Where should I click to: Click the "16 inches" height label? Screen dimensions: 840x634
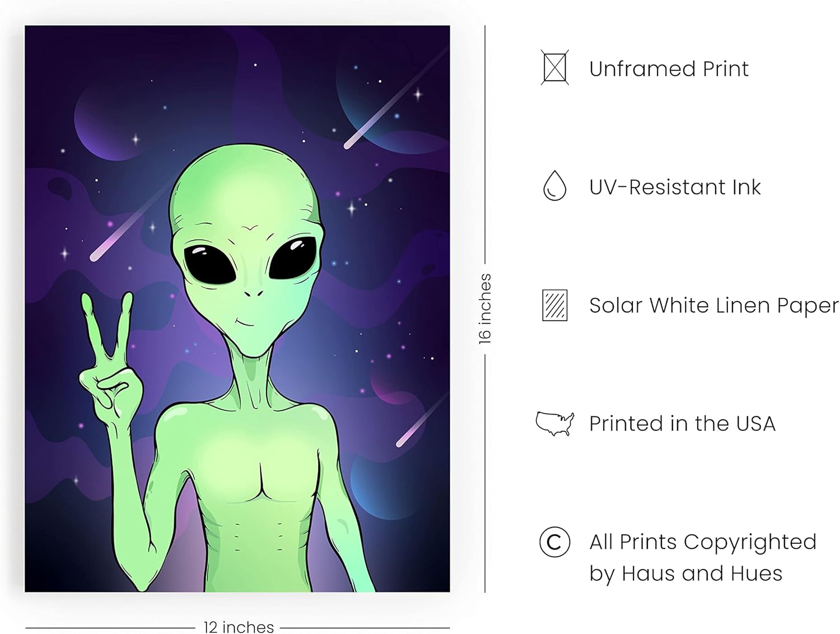pyautogui.click(x=485, y=308)
